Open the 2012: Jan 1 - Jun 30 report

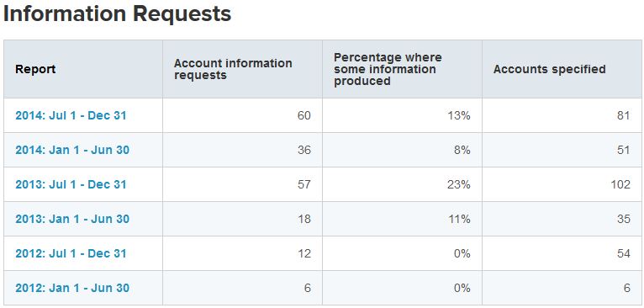[x=72, y=289]
